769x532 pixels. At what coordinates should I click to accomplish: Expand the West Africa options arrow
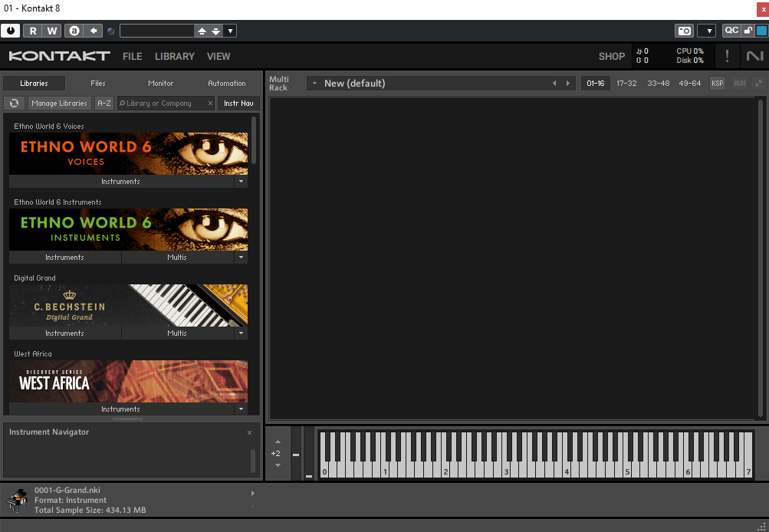click(241, 409)
